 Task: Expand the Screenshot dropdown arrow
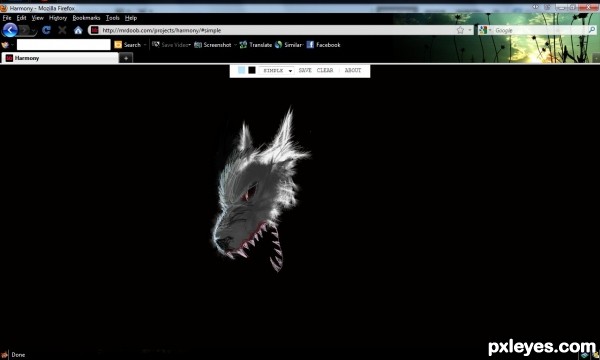click(235, 45)
